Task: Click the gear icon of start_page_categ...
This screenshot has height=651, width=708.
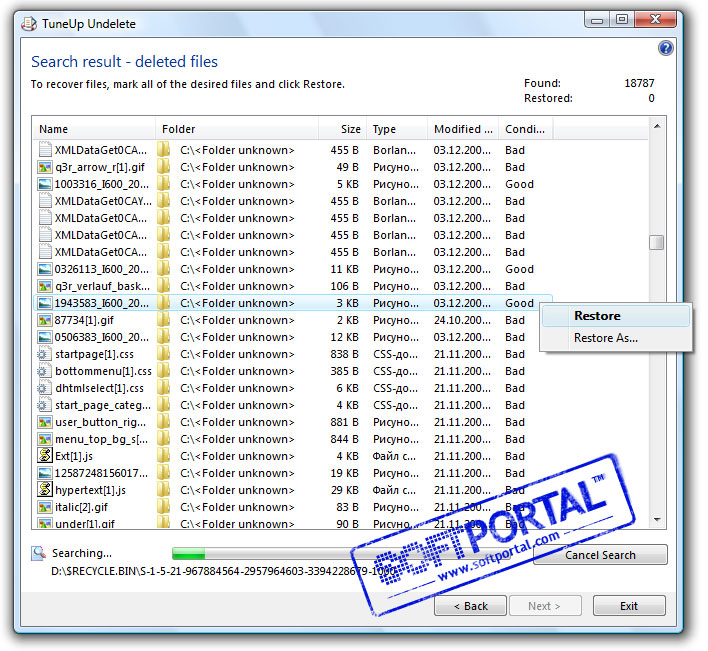Action: 43,405
